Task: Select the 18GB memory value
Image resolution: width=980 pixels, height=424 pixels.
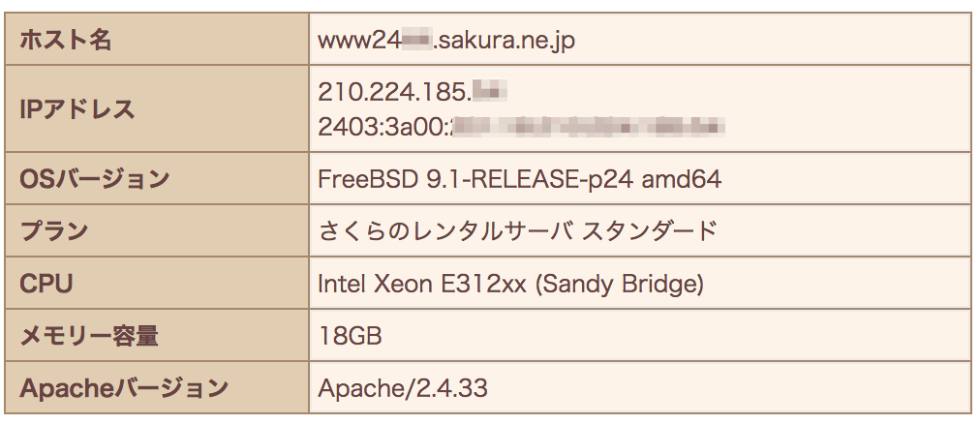Action: (350, 337)
